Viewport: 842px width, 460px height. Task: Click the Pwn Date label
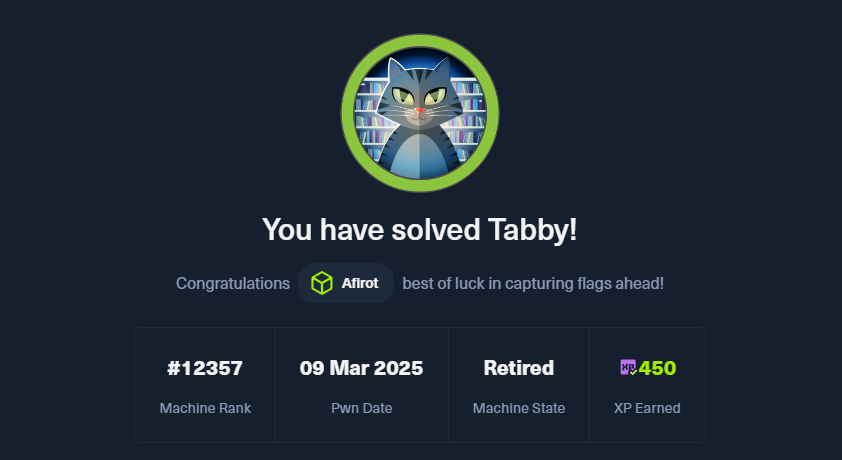click(361, 408)
